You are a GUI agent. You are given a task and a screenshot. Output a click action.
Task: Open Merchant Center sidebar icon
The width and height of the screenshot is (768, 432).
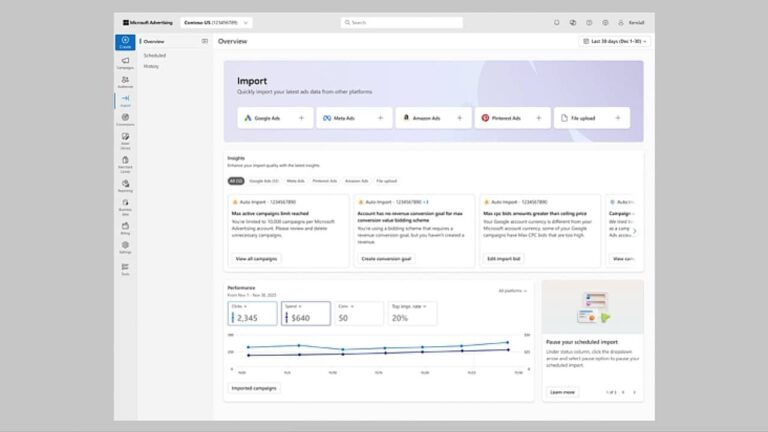pyautogui.click(x=125, y=164)
